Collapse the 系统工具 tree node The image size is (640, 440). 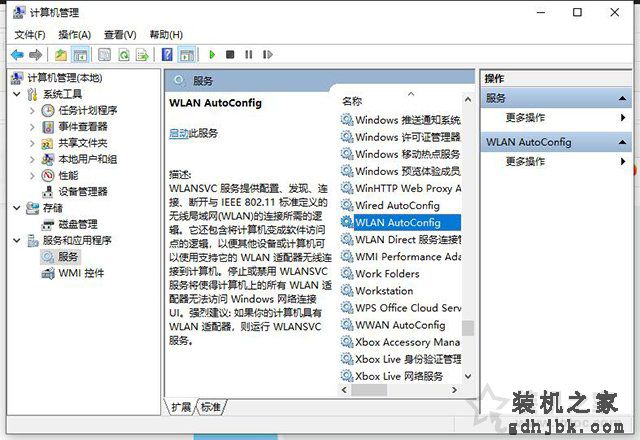(17, 94)
